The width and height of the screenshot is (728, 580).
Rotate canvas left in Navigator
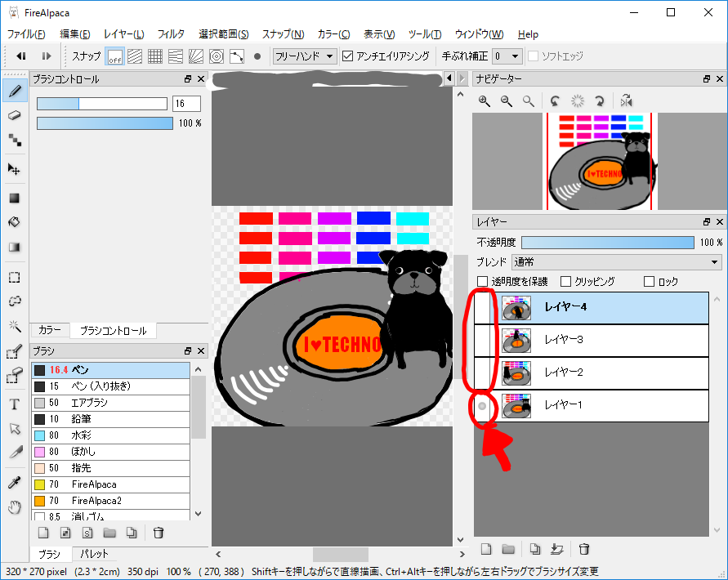click(x=554, y=100)
